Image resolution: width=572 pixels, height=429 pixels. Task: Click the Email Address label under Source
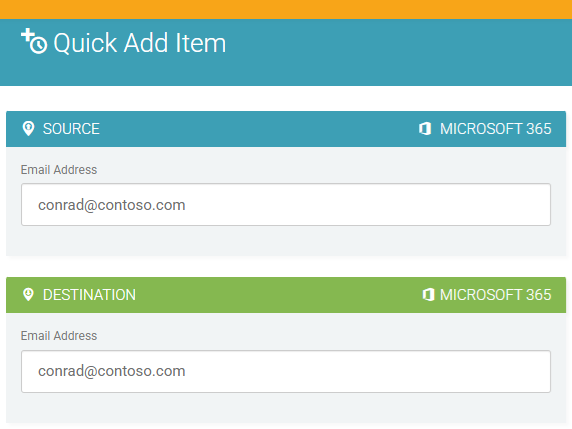coord(59,170)
